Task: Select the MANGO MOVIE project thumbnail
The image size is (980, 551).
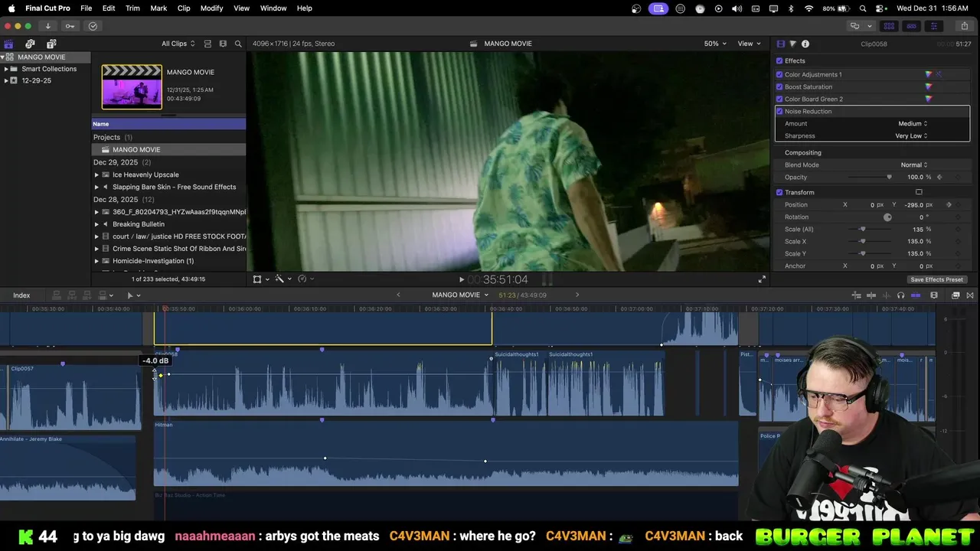Action: coord(132,86)
